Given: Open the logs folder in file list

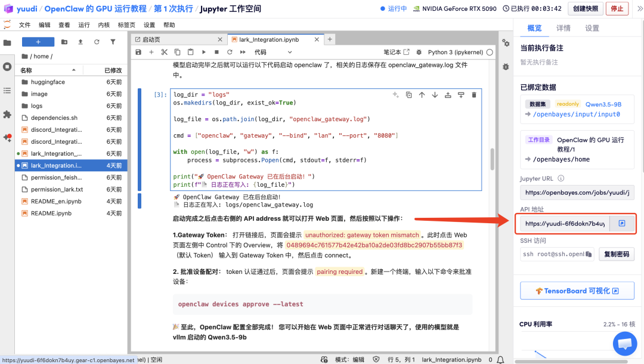Looking at the screenshot, I should 71,106.
